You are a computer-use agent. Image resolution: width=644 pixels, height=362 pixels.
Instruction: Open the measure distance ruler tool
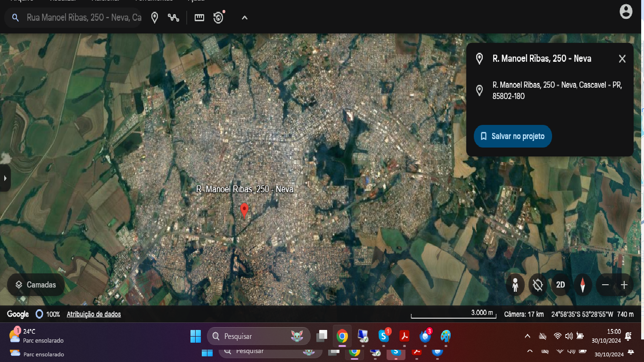click(x=199, y=18)
